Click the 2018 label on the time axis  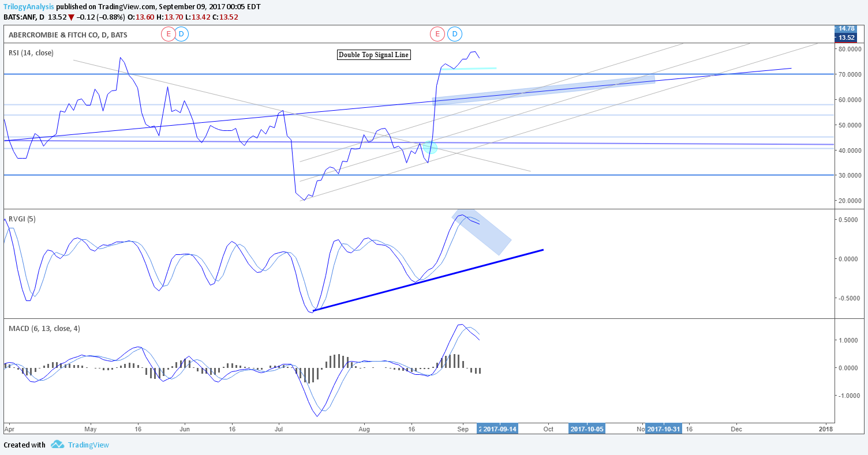(x=826, y=429)
